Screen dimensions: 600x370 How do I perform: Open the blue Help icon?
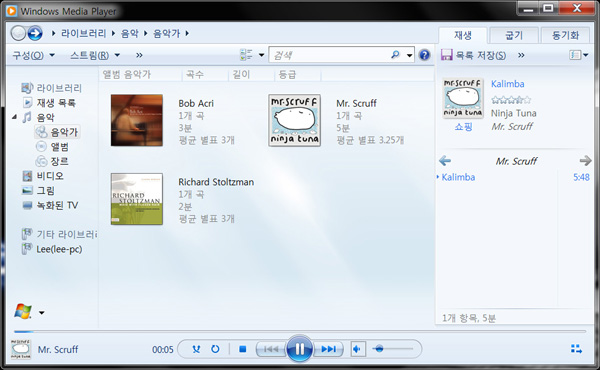pos(424,55)
